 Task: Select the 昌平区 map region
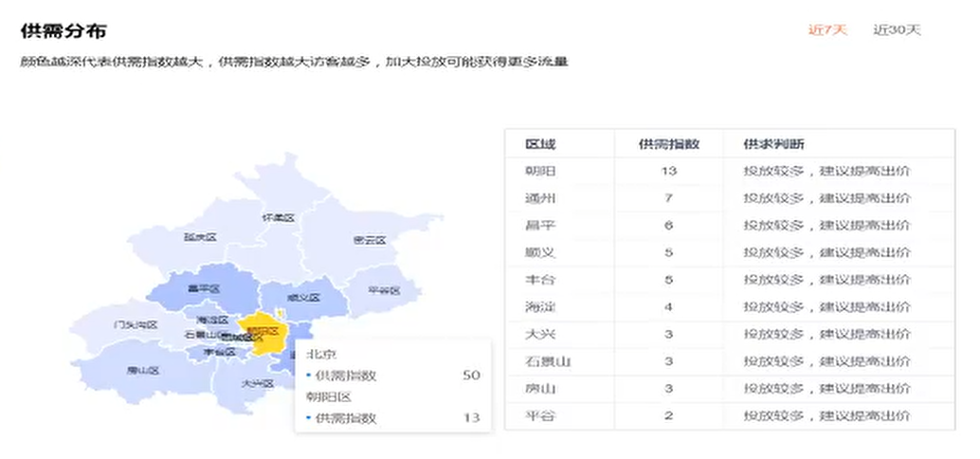click(x=204, y=289)
